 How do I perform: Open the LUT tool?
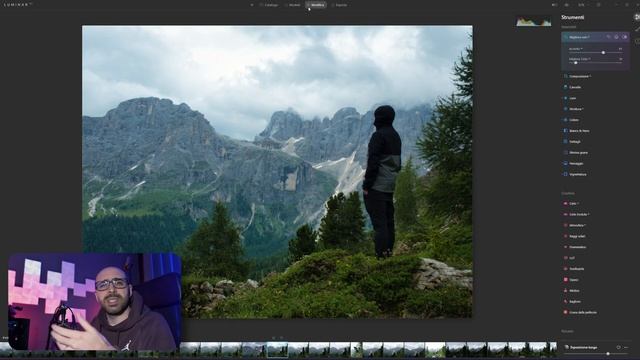(569, 258)
